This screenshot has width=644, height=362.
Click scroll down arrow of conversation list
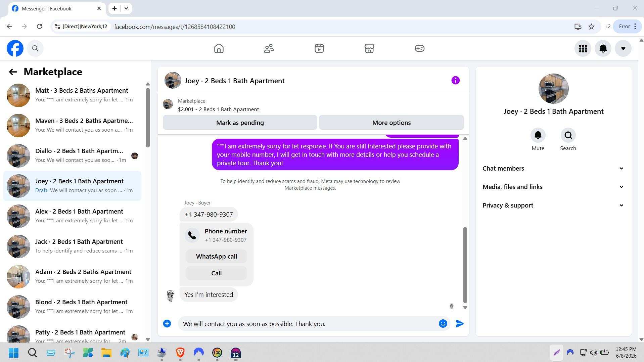tap(148, 340)
